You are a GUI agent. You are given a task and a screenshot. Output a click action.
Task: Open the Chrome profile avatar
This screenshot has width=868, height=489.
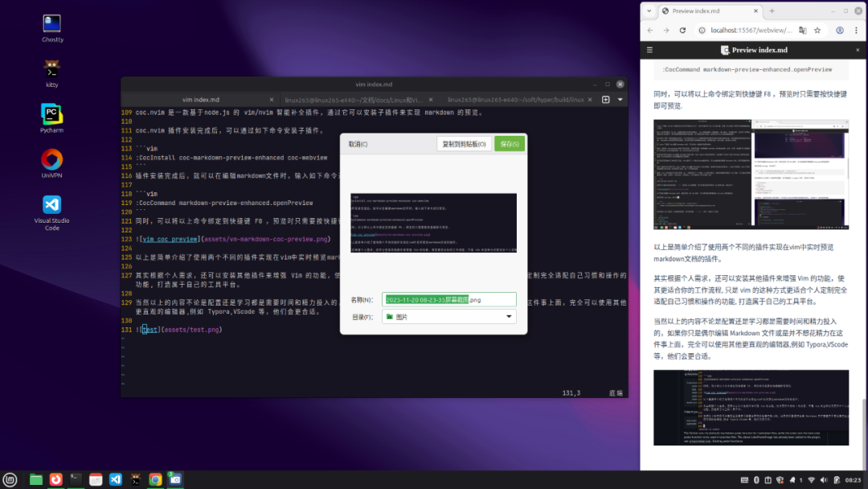tap(840, 31)
